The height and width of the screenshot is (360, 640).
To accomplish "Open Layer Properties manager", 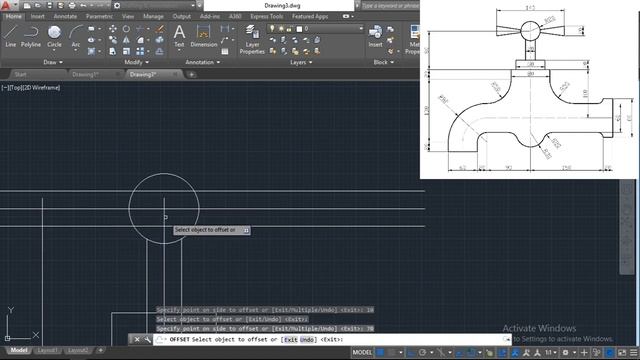I will (x=252, y=40).
